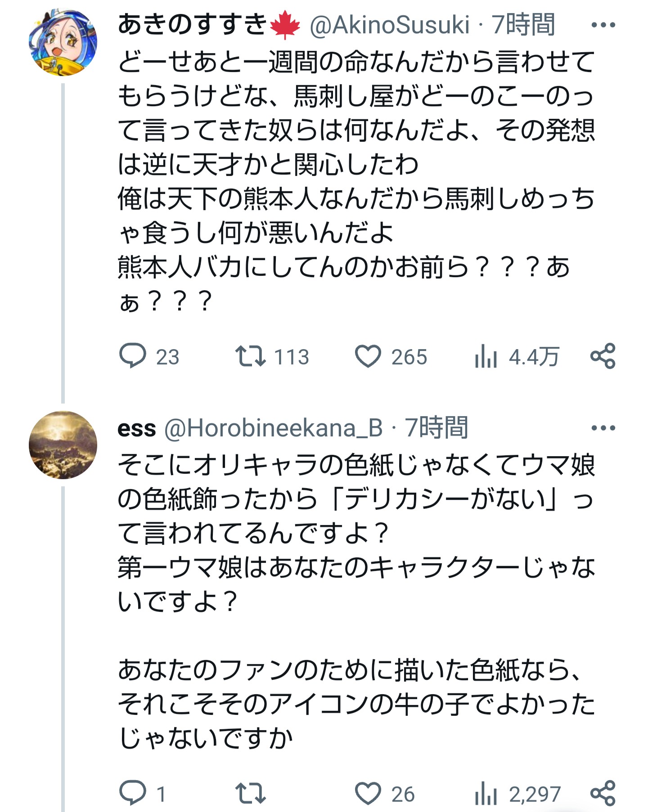Open あきのすすき's profile picture
The image size is (648, 812).
pos(63,43)
